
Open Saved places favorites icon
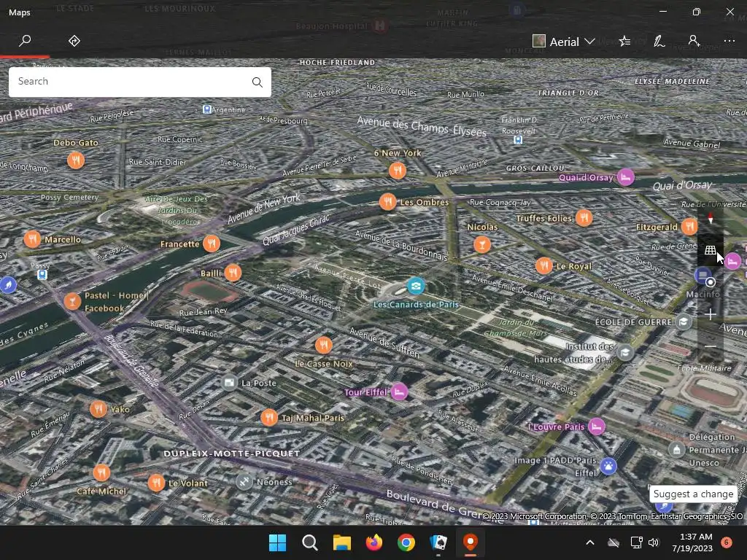tap(624, 42)
